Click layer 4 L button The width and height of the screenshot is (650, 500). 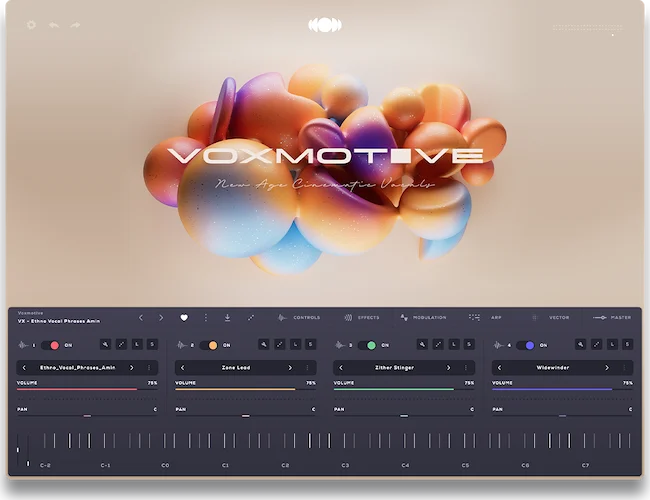pyautogui.click(x=612, y=344)
